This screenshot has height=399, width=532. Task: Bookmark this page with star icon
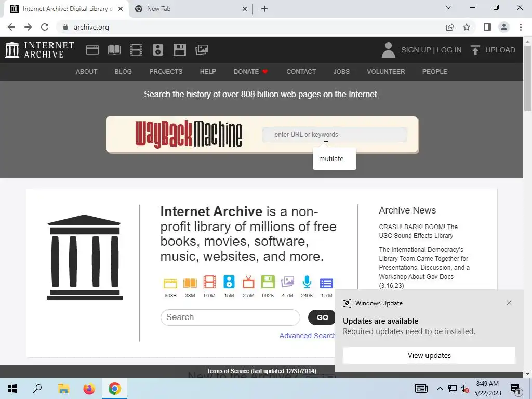coord(467,27)
